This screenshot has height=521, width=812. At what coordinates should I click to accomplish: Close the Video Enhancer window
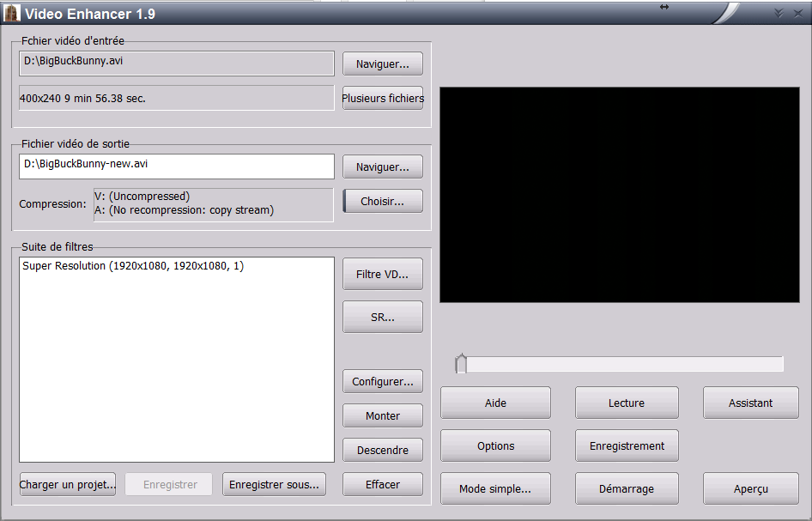[x=798, y=14]
